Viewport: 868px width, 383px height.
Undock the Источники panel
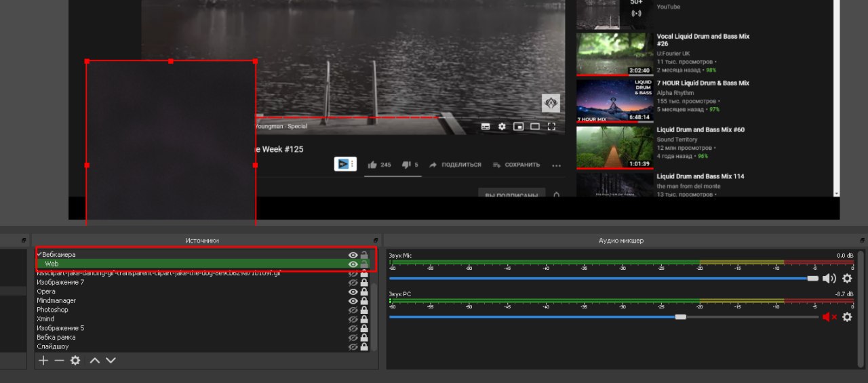pyautogui.click(x=376, y=240)
